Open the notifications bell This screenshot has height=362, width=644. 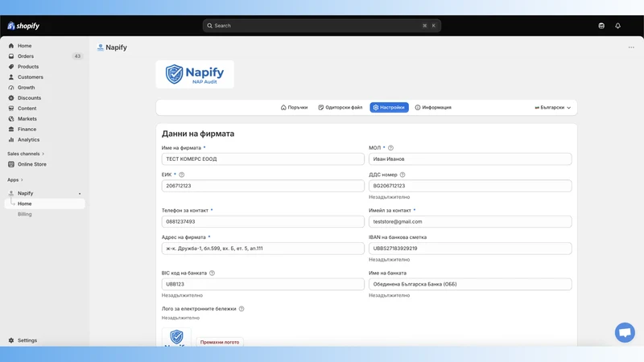617,26
